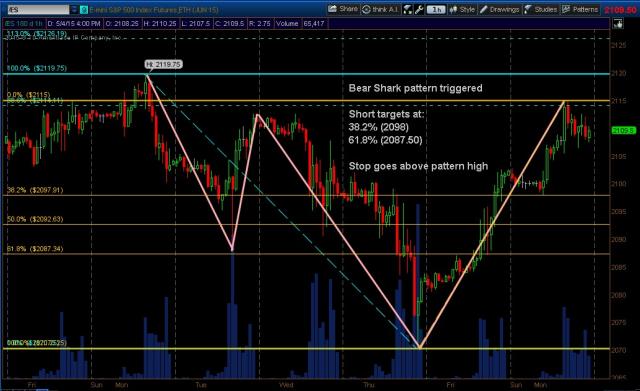Click the teal symbol info icon
Screen dimensions: 640x391
[84, 9]
